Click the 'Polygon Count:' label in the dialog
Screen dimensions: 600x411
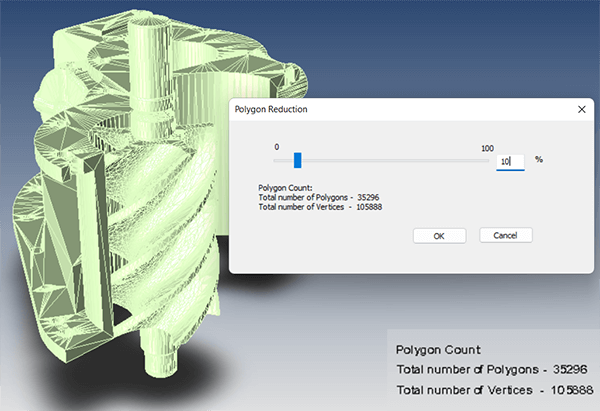285,188
